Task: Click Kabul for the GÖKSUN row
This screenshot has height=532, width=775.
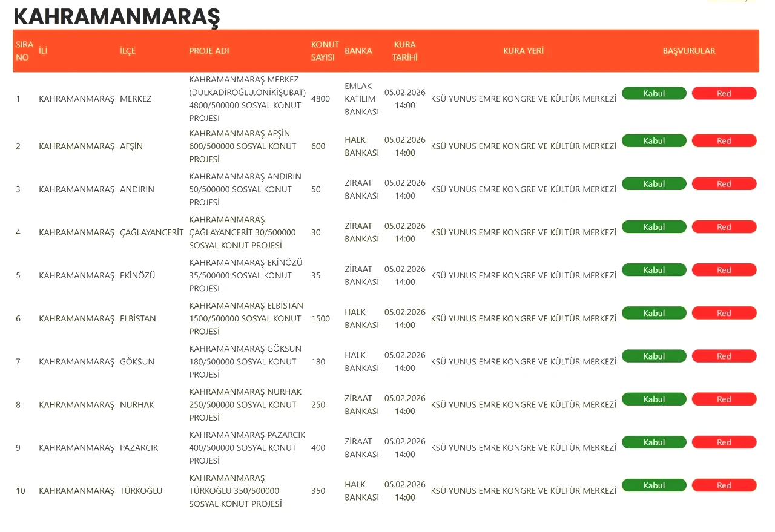Action: pyautogui.click(x=654, y=356)
